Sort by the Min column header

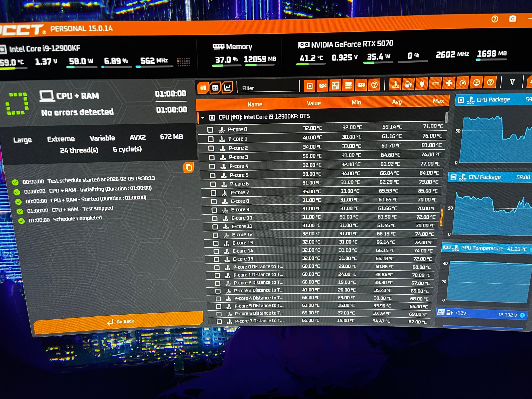[x=356, y=103]
